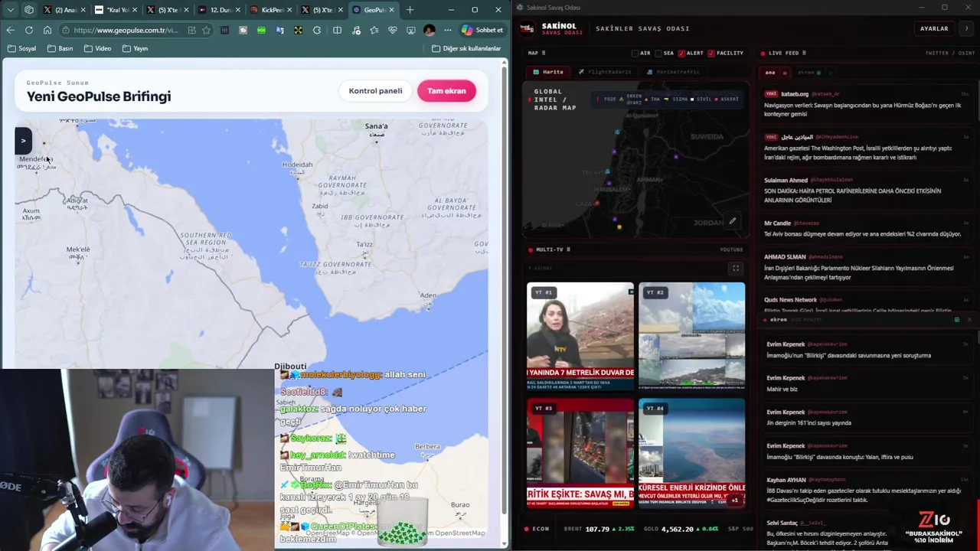Click the Multi-TV fullscreen icon
This screenshot has width=980, height=551.
736,268
